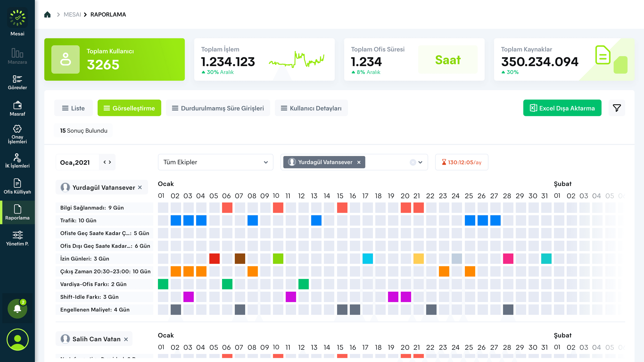644x362 pixels.
Task: Open İK İşlemleri sidebar item
Action: click(x=17, y=161)
